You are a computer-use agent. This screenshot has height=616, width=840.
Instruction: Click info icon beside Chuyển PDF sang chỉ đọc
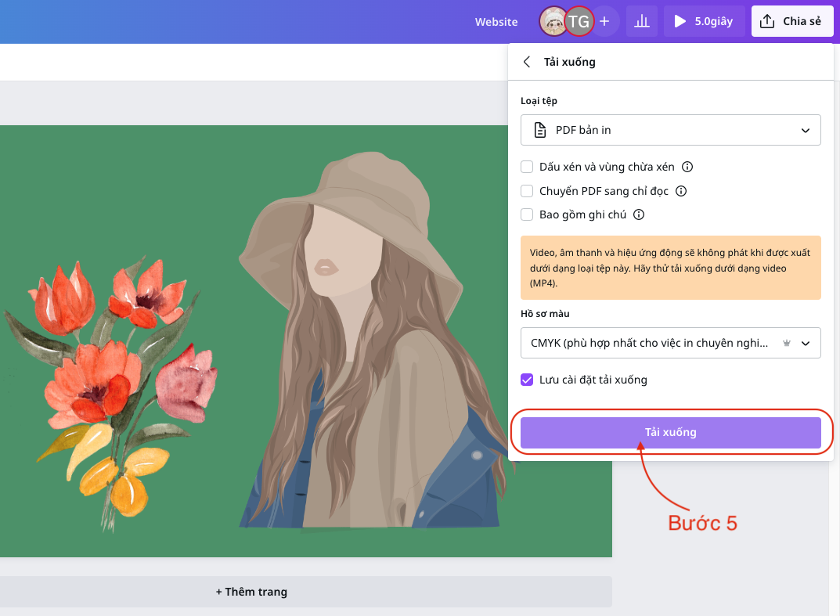pyautogui.click(x=681, y=191)
